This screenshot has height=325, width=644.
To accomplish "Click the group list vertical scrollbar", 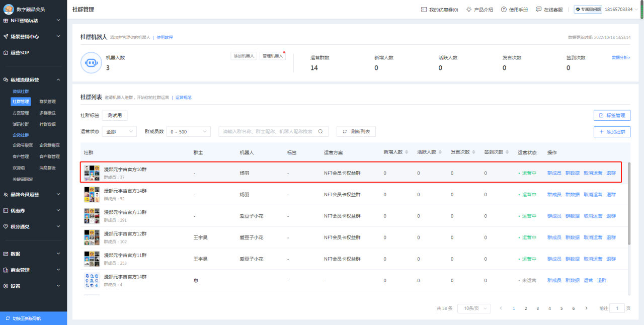I will (x=629, y=204).
